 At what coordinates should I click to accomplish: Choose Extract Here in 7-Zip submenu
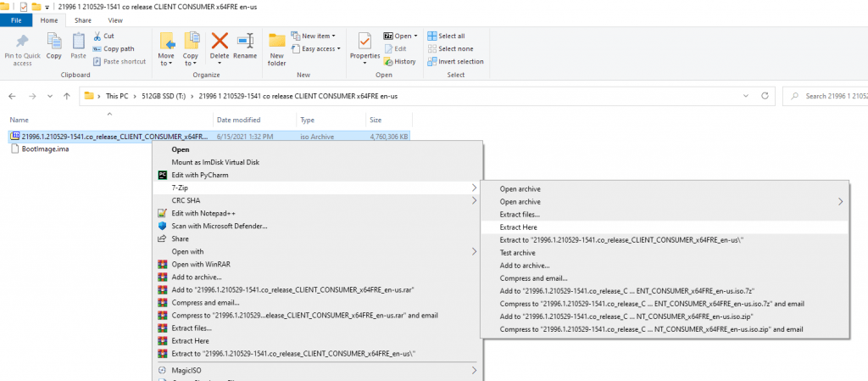click(x=519, y=227)
